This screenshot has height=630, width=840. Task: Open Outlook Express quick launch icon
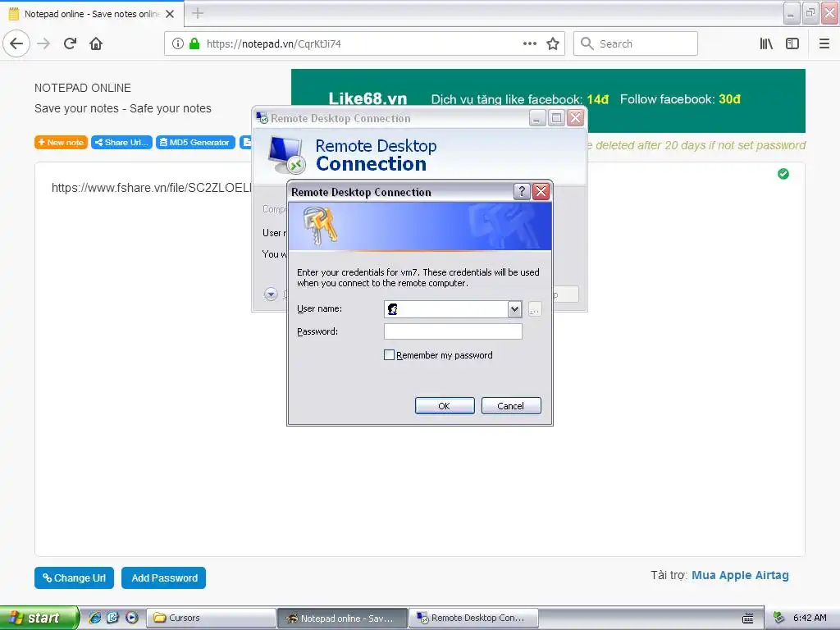coord(112,618)
